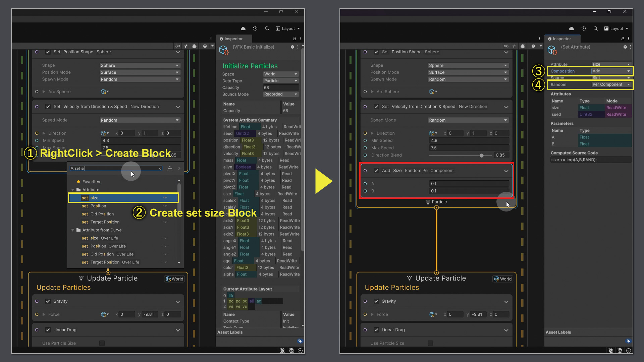Enable the Use Particle Size checkbox in right graph
The height and width of the screenshot is (362, 644).
pyautogui.click(x=430, y=343)
